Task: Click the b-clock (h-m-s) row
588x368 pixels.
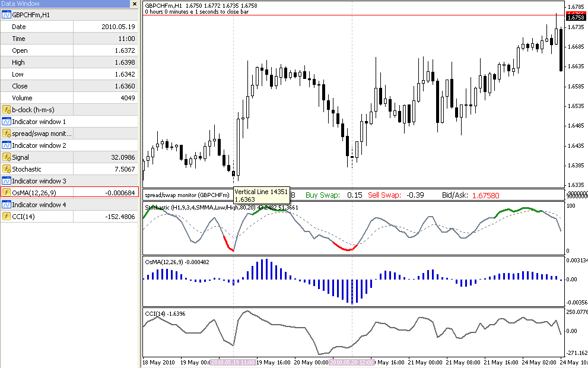Action: click(x=69, y=110)
